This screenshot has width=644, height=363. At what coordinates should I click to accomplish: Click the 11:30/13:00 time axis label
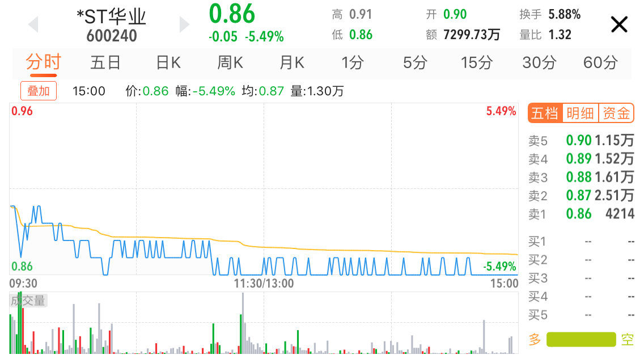264,283
